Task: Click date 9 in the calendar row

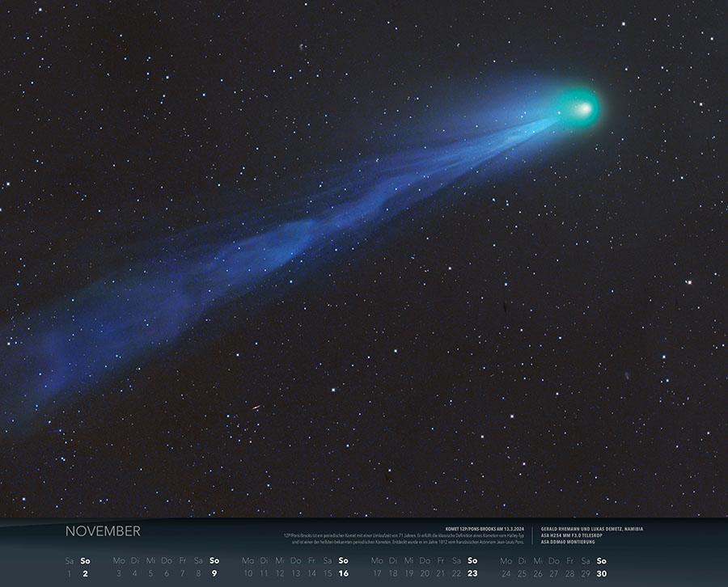Action: point(214,573)
